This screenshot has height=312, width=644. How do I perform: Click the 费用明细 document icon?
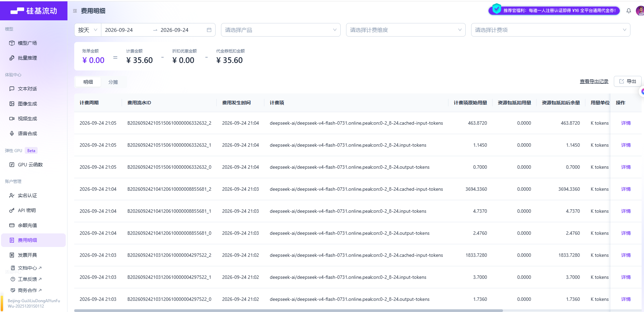coord(12,240)
